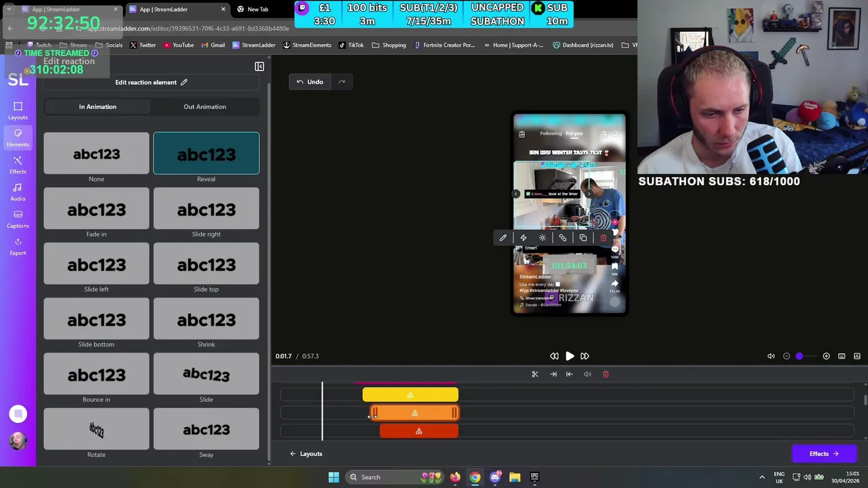This screenshot has height=488, width=868.
Task: Click the timeline zoom-out minus icon
Action: [787, 357]
